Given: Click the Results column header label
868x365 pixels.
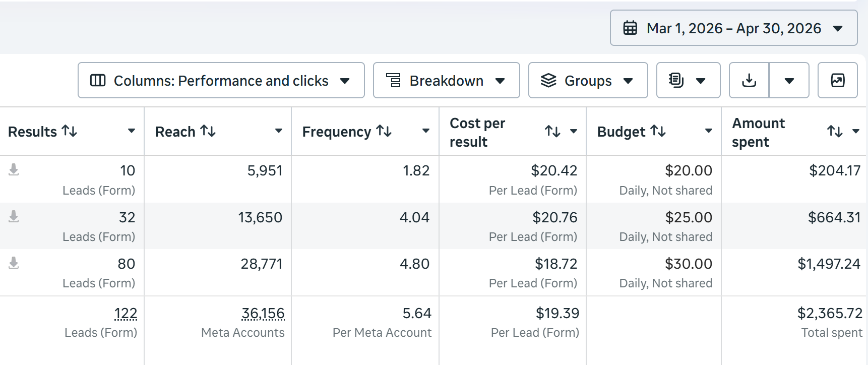Looking at the screenshot, I should [x=33, y=132].
